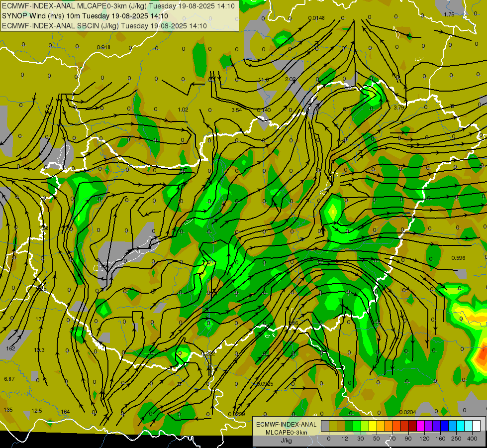Click the J/kg unit label in legend
Image resolution: width=487 pixels, height=448 pixels.
pos(287,441)
